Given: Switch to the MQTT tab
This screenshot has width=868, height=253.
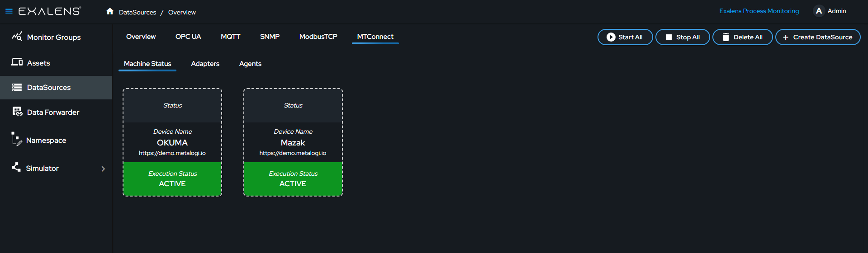Looking at the screenshot, I should (x=230, y=37).
